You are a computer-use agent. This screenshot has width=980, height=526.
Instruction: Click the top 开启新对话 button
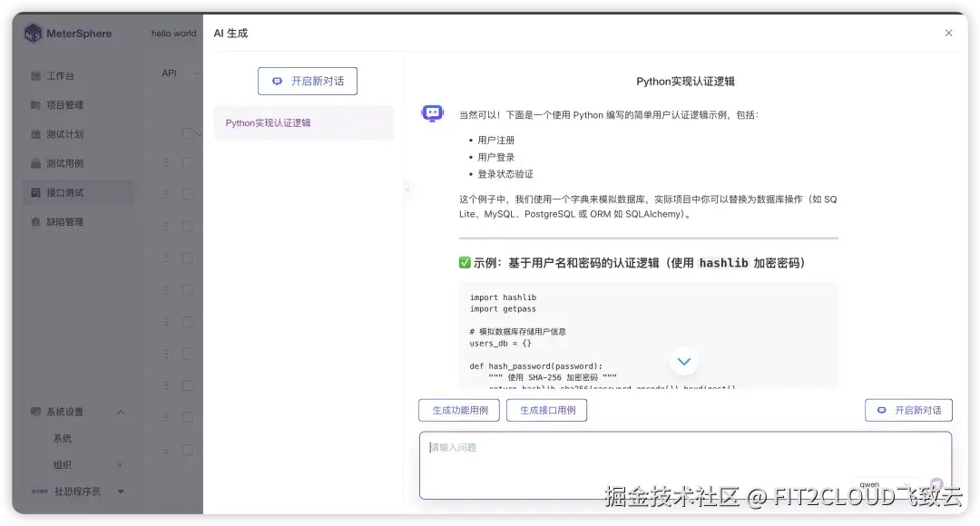(308, 82)
